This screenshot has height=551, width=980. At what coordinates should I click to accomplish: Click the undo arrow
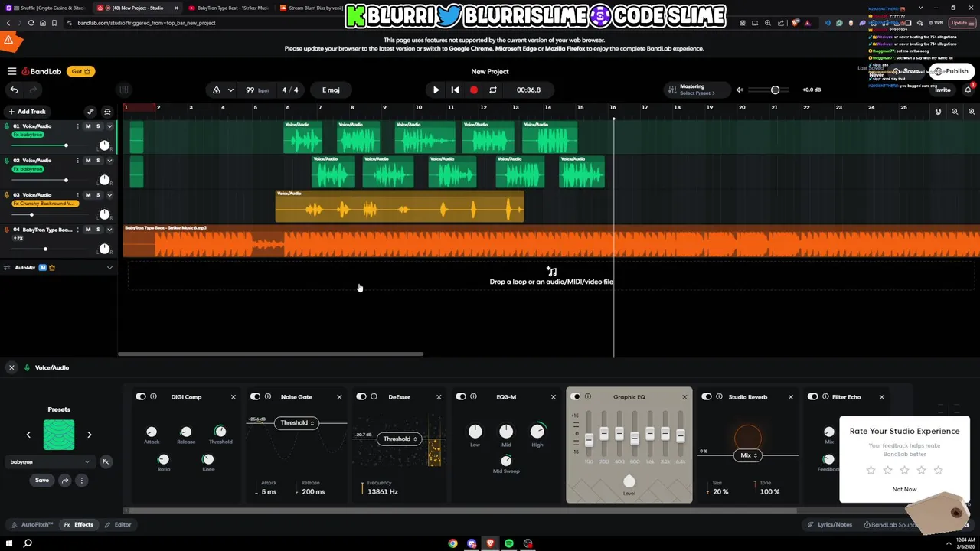14,90
